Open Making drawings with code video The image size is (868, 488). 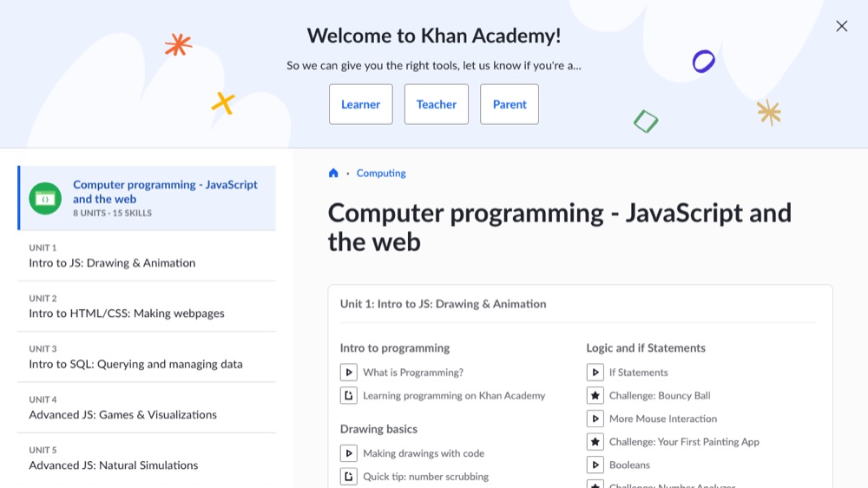tap(424, 453)
